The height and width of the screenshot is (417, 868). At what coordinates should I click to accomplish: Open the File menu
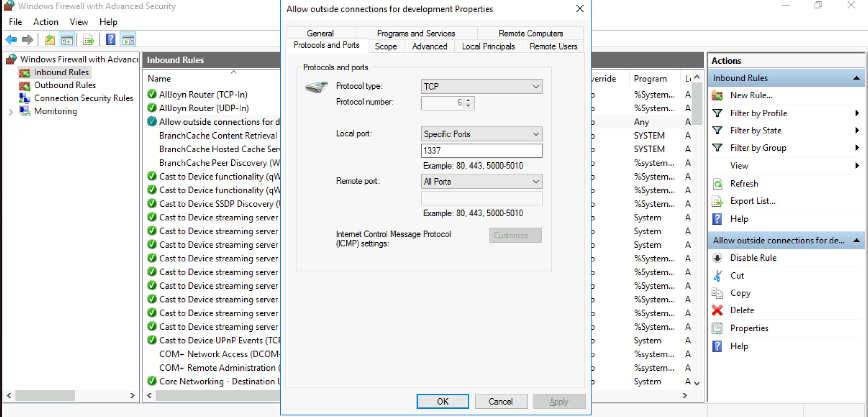click(16, 22)
